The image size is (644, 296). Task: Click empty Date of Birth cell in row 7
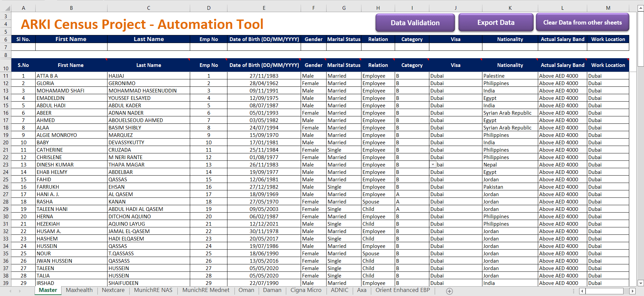click(264, 47)
